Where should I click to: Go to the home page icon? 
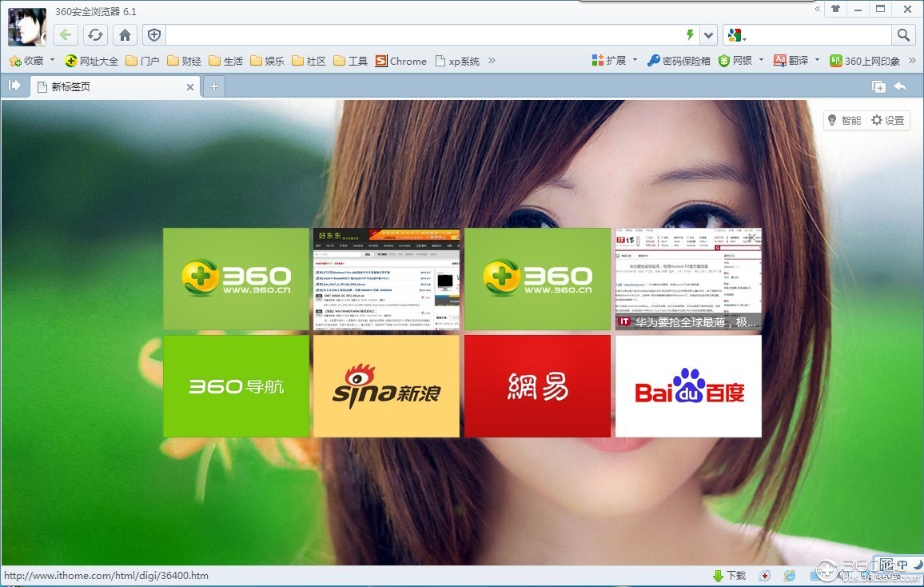(x=124, y=34)
